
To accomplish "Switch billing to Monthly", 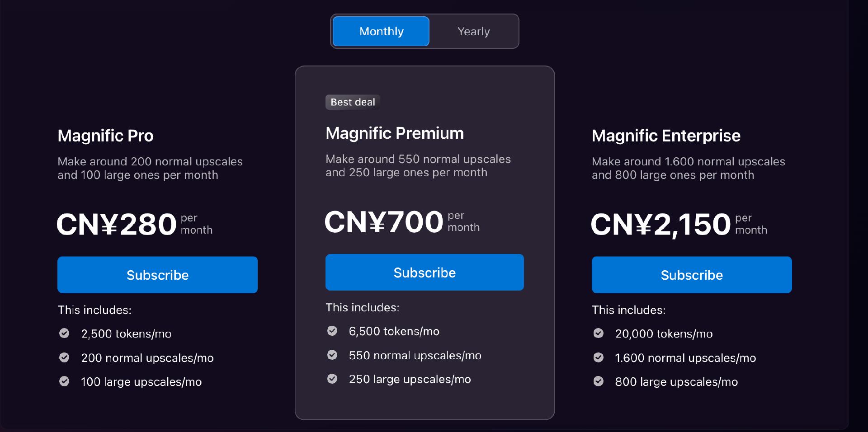I will click(381, 31).
